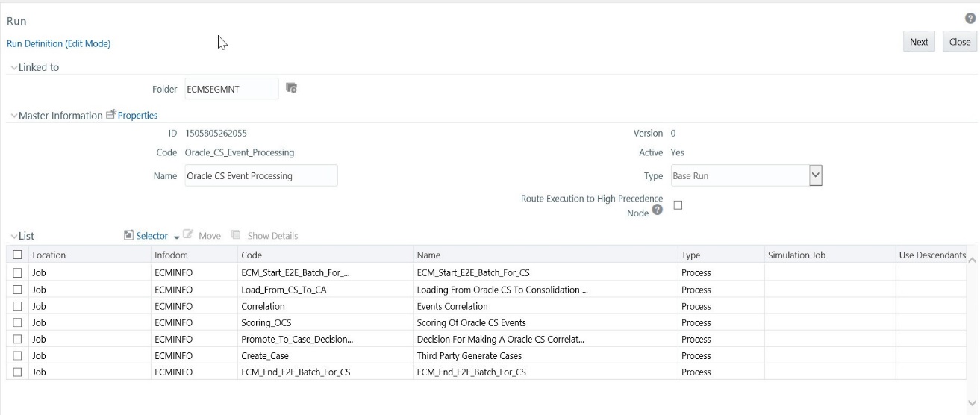Click the Next button
Viewport: 980px width, 415px height.
[x=920, y=42]
